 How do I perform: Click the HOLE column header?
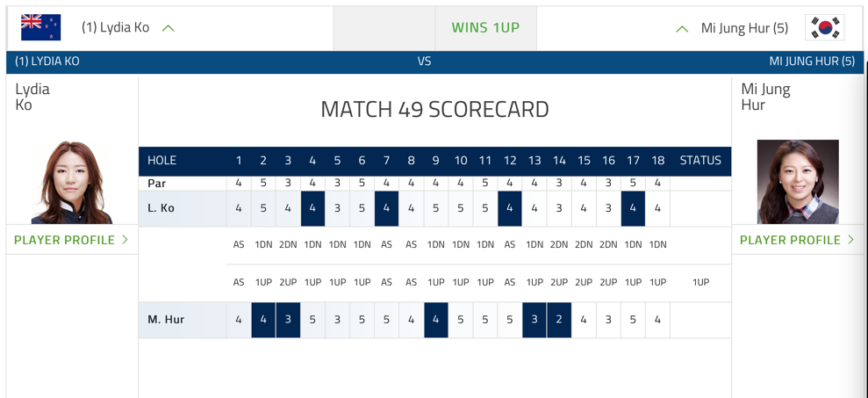161,161
